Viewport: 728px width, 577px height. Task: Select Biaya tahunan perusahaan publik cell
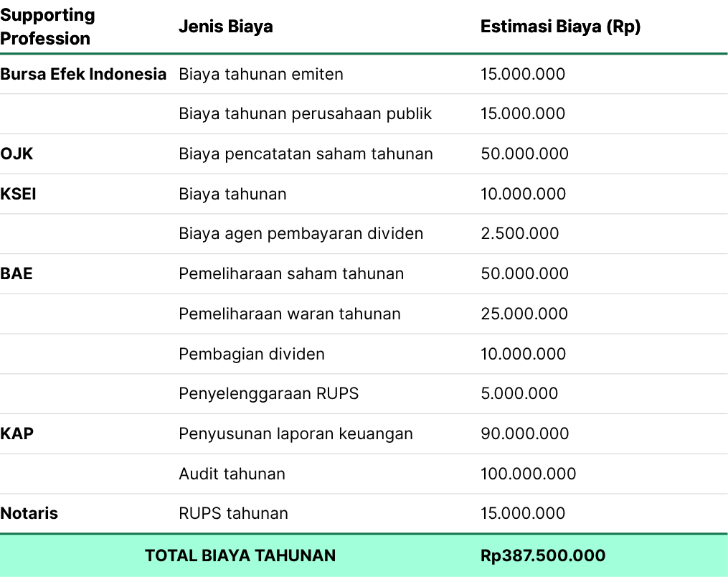click(x=305, y=114)
